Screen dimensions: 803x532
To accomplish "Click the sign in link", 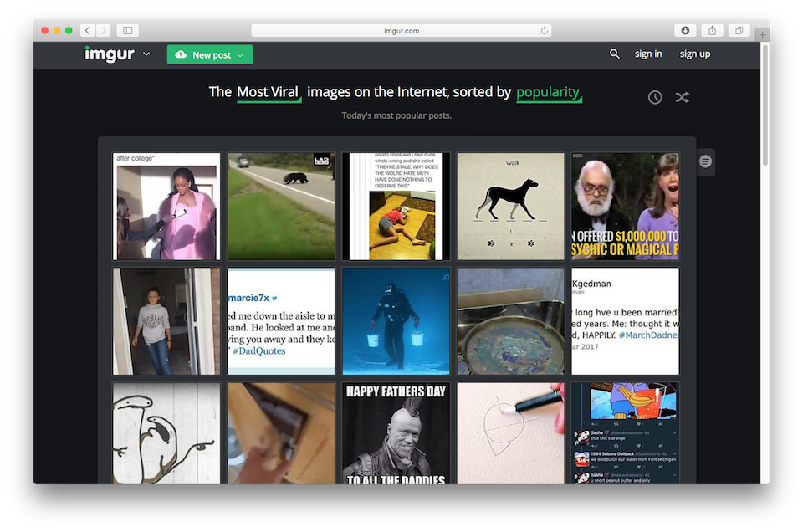I will click(x=648, y=54).
